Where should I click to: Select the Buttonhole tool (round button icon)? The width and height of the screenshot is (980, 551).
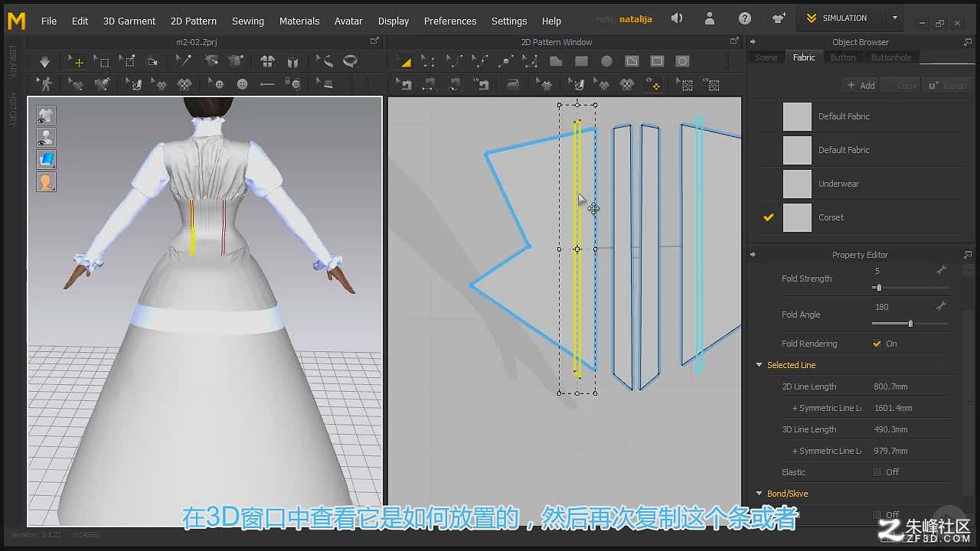pos(243,84)
